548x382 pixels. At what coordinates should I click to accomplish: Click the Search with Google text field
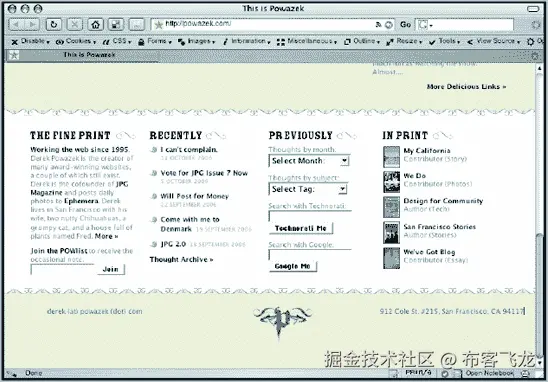tap(310, 255)
